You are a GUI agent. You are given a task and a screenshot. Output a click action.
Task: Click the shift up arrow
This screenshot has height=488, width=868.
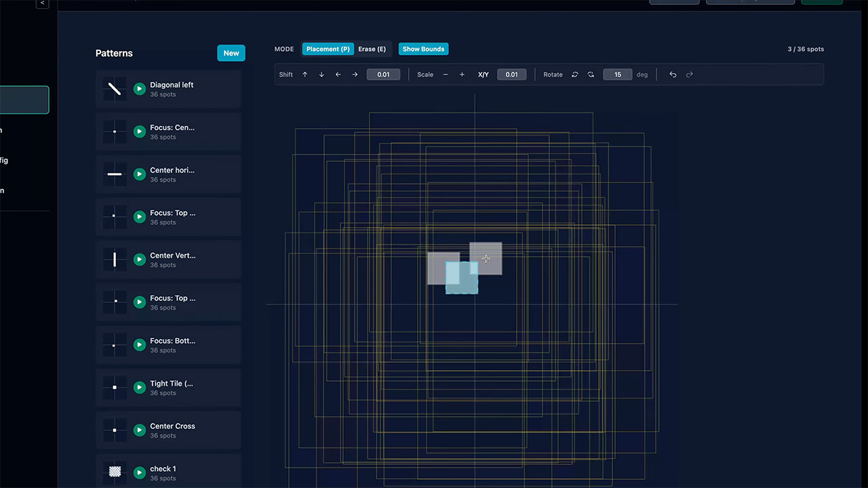tap(304, 75)
